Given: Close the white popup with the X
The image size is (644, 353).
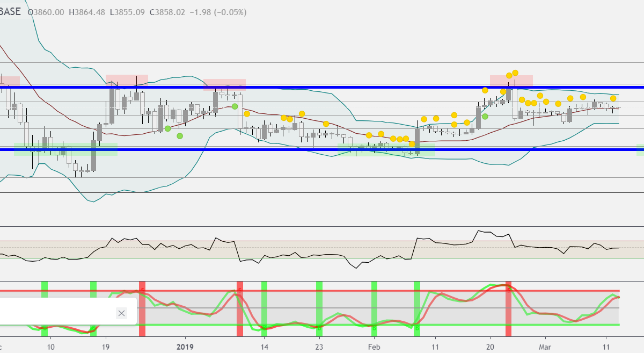Looking at the screenshot, I should [121, 313].
